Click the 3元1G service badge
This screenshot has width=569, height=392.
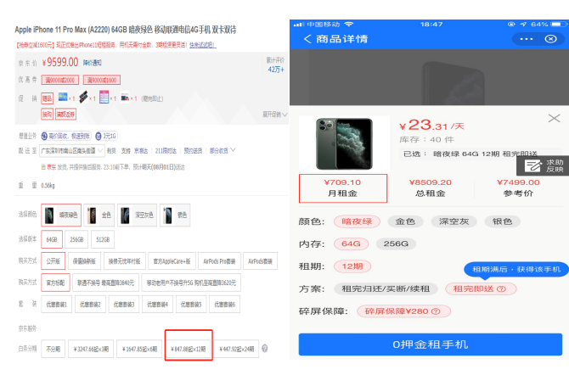(106, 136)
